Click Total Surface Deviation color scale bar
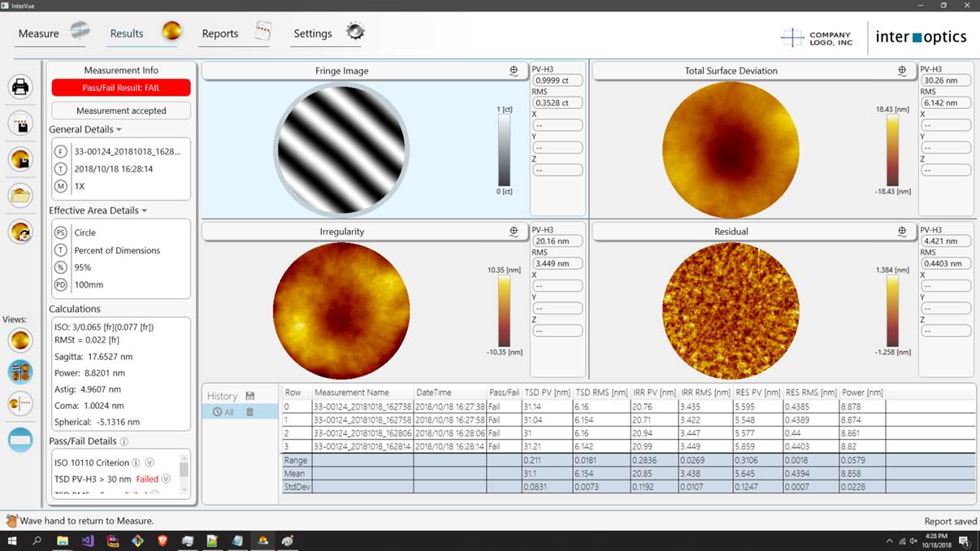The width and height of the screenshot is (980, 551). point(892,150)
